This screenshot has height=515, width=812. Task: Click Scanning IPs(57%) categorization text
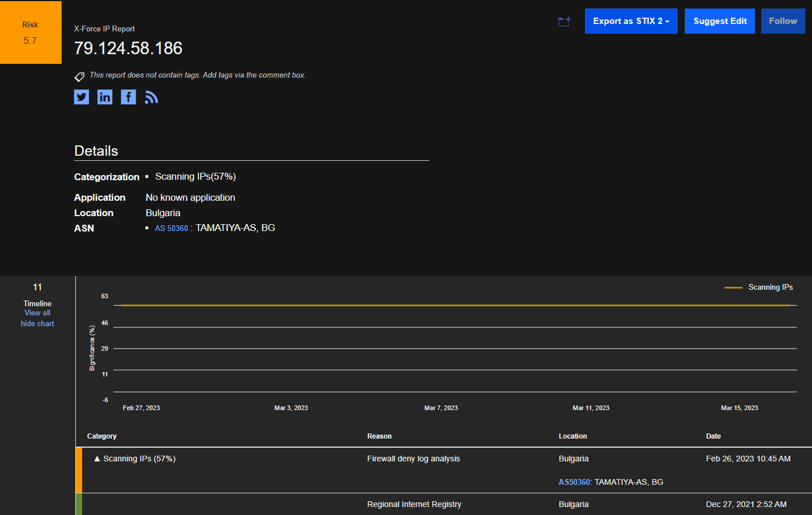pyautogui.click(x=196, y=177)
